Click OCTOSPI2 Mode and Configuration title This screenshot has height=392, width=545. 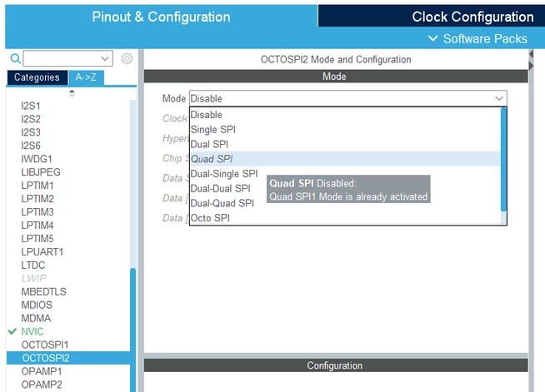pos(336,59)
